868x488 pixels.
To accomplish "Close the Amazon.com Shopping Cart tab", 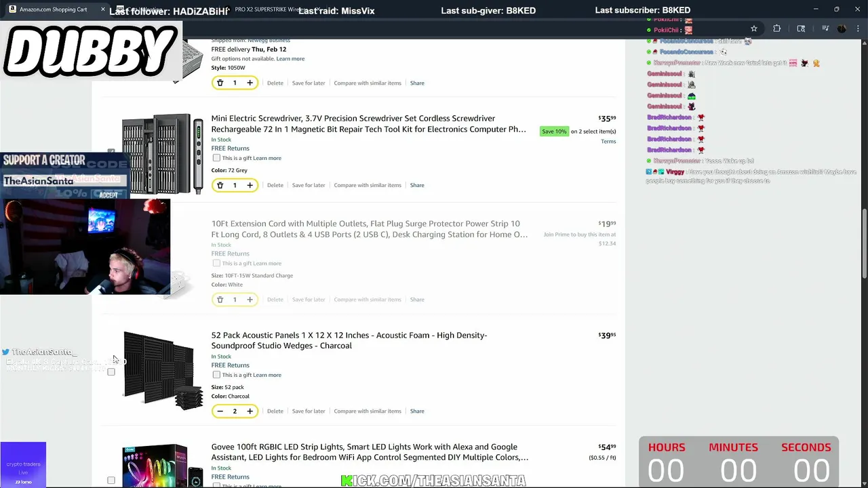I will pyautogui.click(x=102, y=9).
